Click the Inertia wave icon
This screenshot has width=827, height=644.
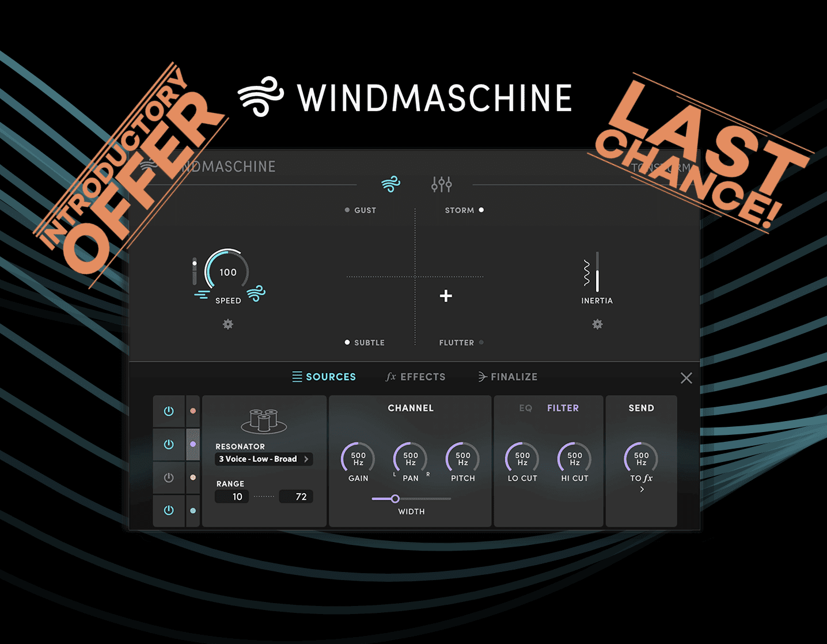(587, 272)
